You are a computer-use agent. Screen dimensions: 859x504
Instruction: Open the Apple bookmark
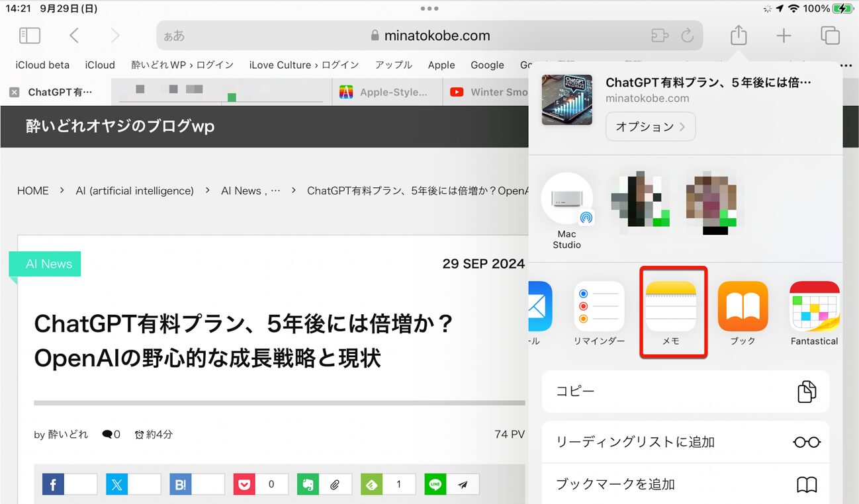pyautogui.click(x=441, y=65)
